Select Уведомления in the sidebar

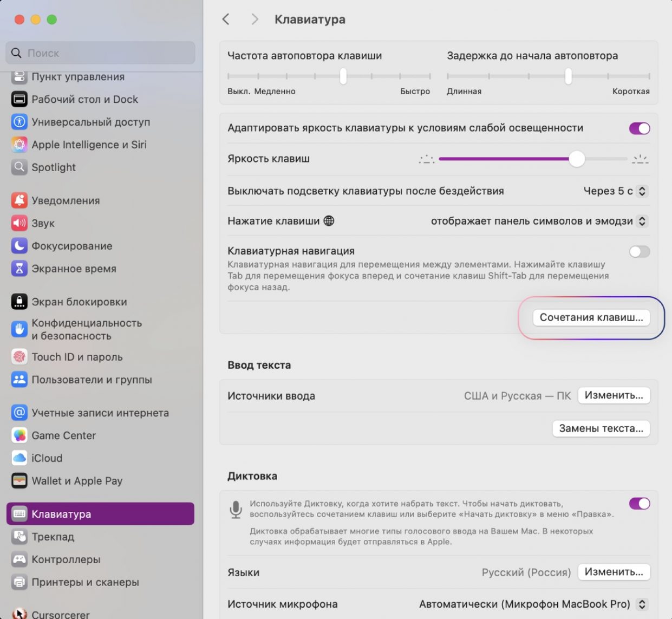66,200
